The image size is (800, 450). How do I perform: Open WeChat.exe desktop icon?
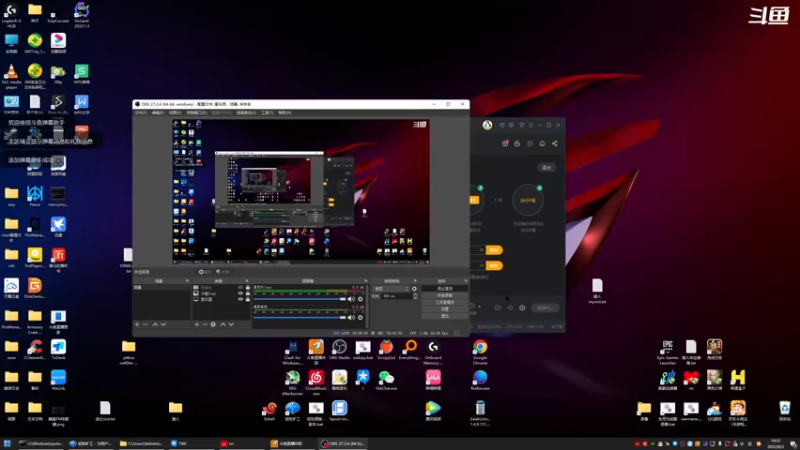point(386,381)
